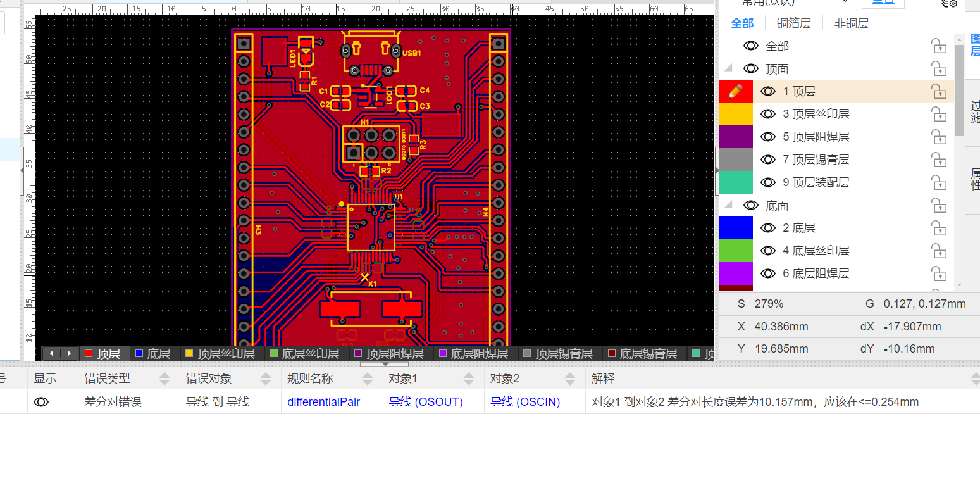The width and height of the screenshot is (980, 483).
Task: Click yellow swatch of 3 顶层丝印层
Action: point(736,114)
